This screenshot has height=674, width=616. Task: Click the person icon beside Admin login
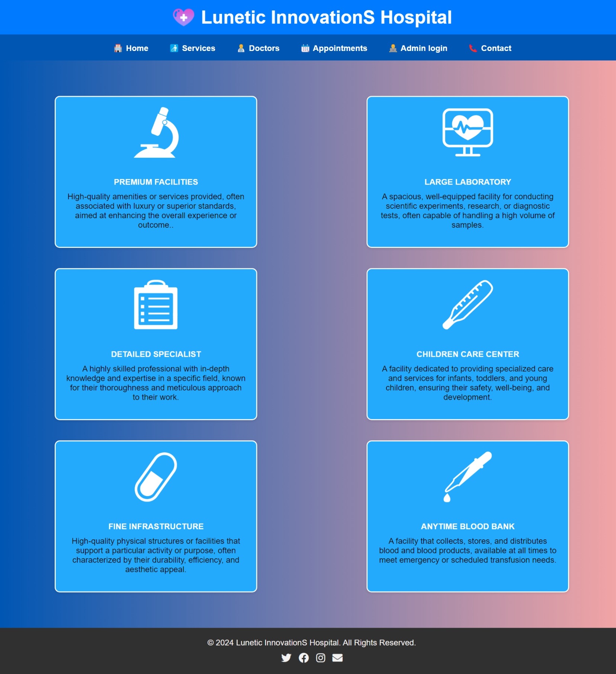pos(393,48)
